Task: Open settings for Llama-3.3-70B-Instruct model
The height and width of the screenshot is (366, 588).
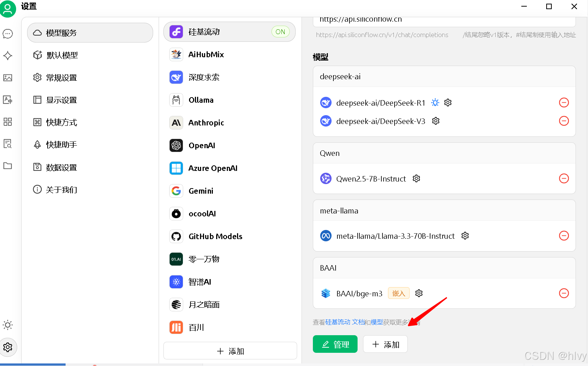Action: click(465, 236)
